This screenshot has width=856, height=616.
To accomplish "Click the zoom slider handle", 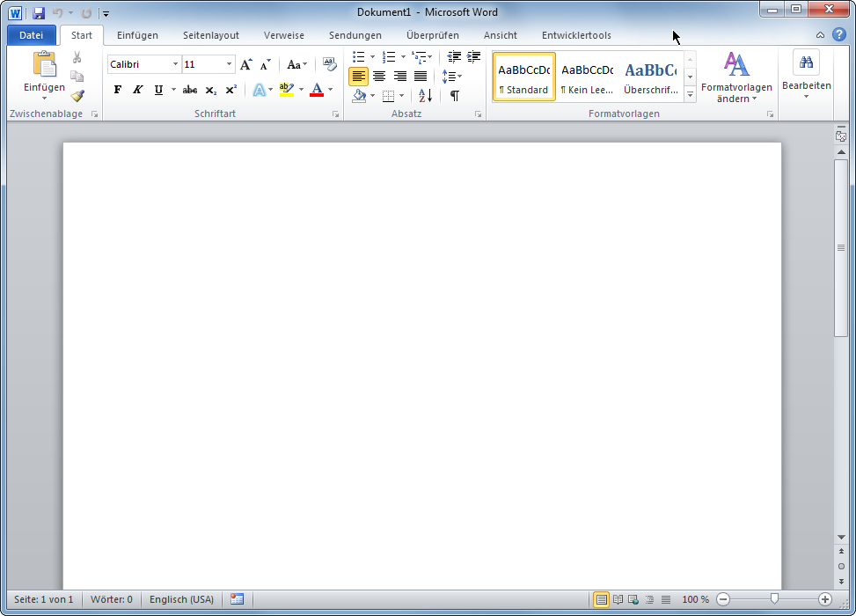I will (x=774, y=599).
